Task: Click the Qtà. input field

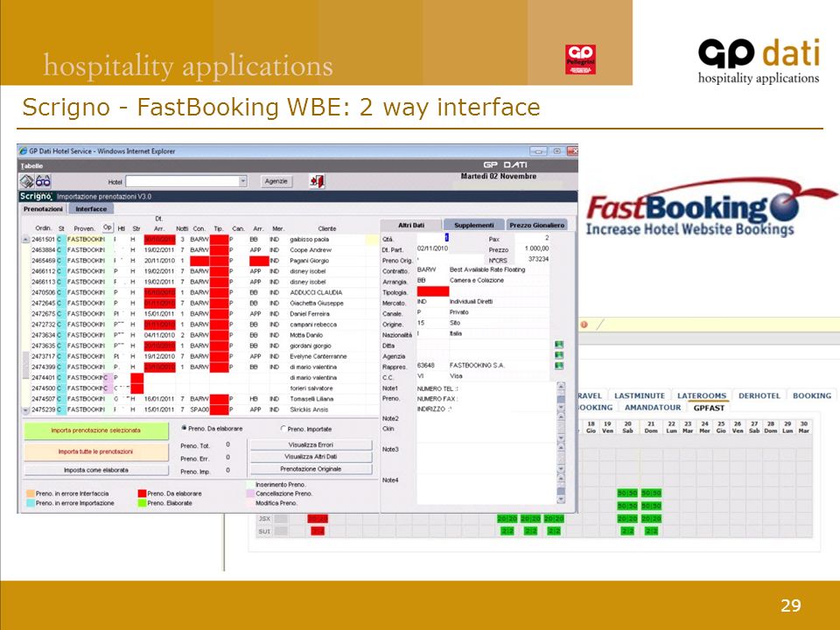Action: [x=432, y=238]
